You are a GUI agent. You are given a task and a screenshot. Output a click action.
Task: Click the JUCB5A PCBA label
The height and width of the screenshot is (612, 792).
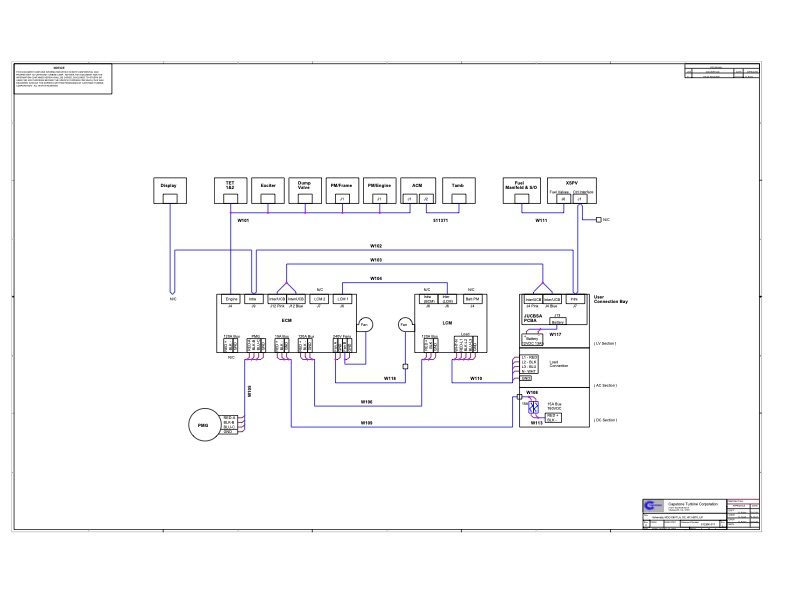(x=533, y=318)
